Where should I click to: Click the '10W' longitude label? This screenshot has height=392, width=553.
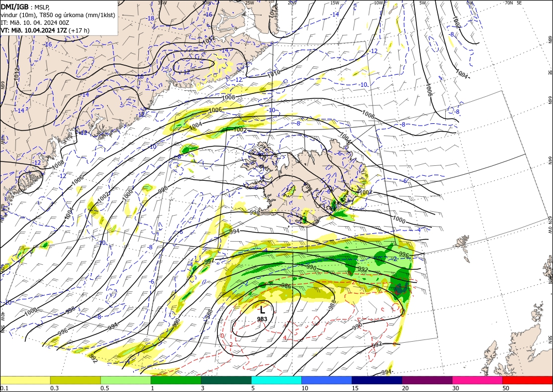click(378, 3)
